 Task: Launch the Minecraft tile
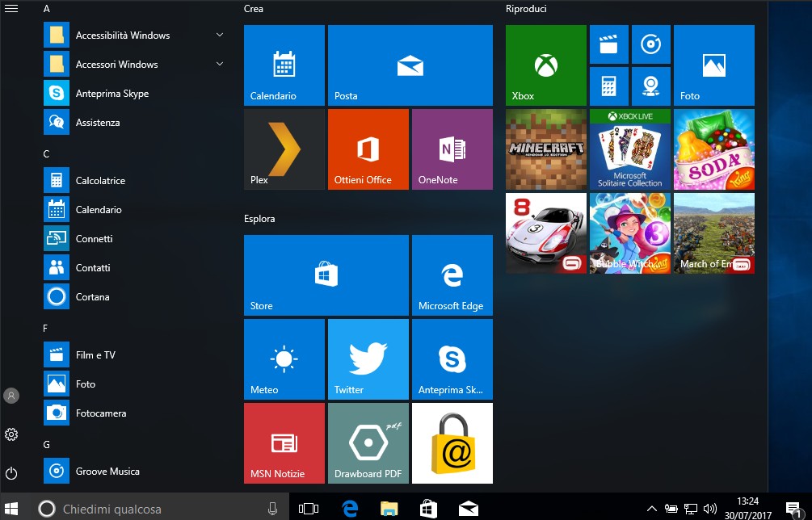[546, 149]
